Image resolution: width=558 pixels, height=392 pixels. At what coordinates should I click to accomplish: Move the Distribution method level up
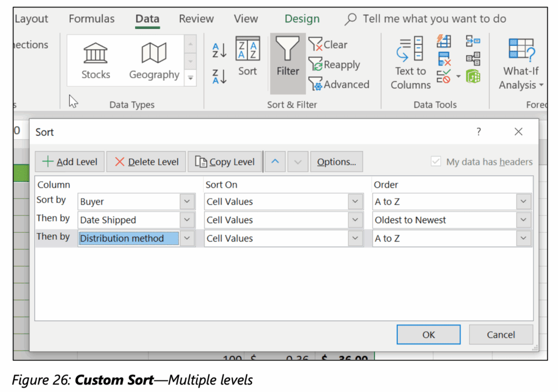coord(275,161)
